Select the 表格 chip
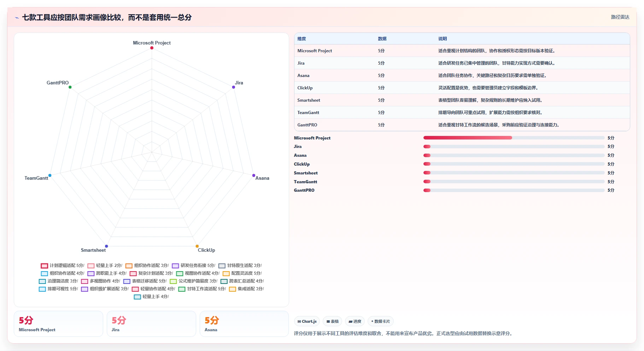Viewport: 644px width, 351px height. coord(332,321)
